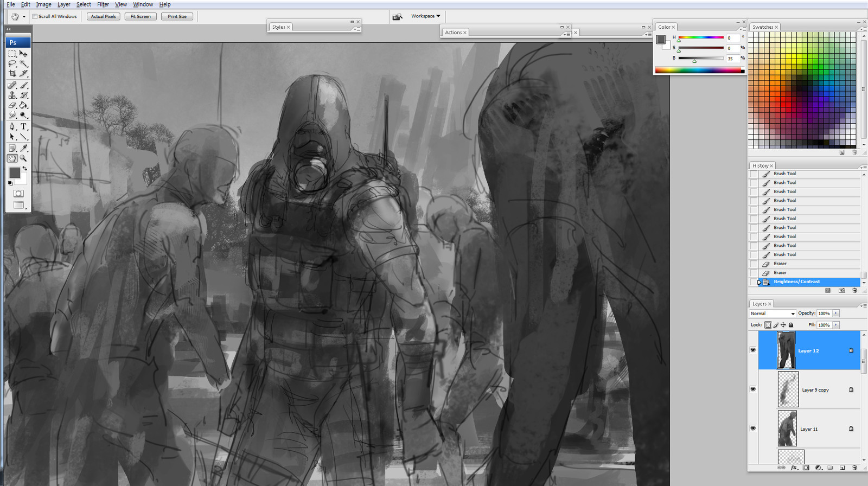Open the Color panel options menu
Viewport: 868px width, 486px height.
tap(742, 29)
